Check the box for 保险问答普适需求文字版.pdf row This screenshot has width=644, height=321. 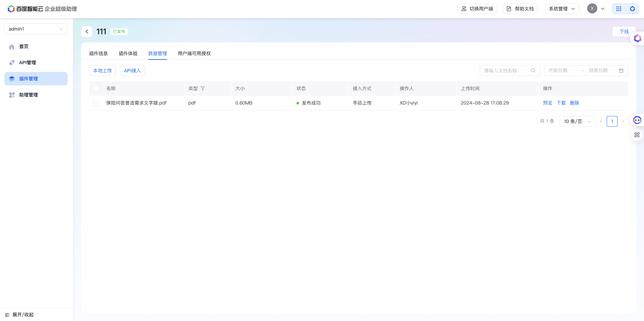pyautogui.click(x=96, y=103)
